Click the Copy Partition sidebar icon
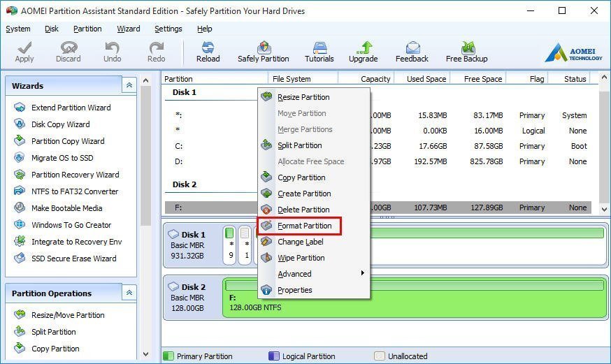The width and height of the screenshot is (611, 364). [20, 348]
